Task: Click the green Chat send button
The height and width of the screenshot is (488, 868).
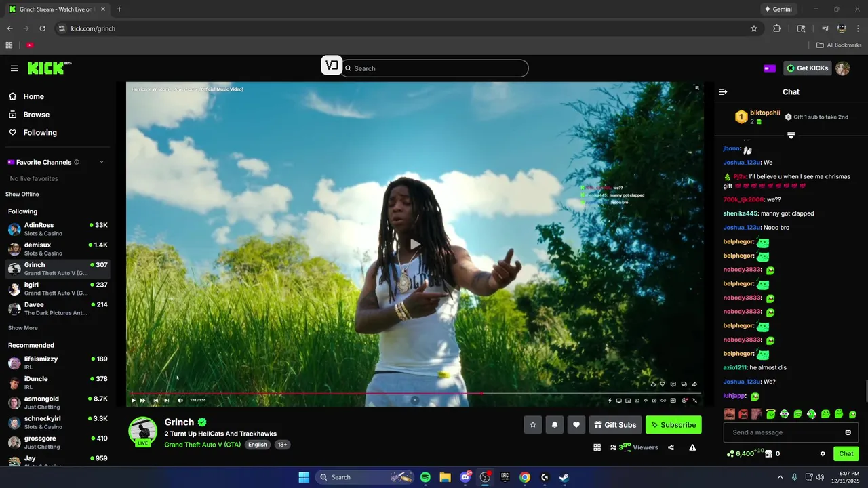Action: tap(846, 453)
